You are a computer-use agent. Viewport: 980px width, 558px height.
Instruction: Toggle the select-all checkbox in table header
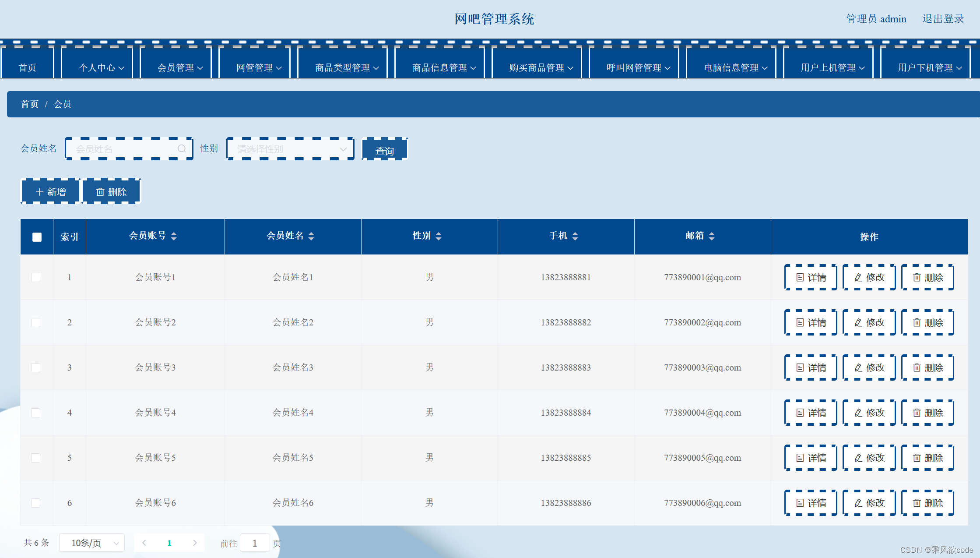click(x=37, y=237)
